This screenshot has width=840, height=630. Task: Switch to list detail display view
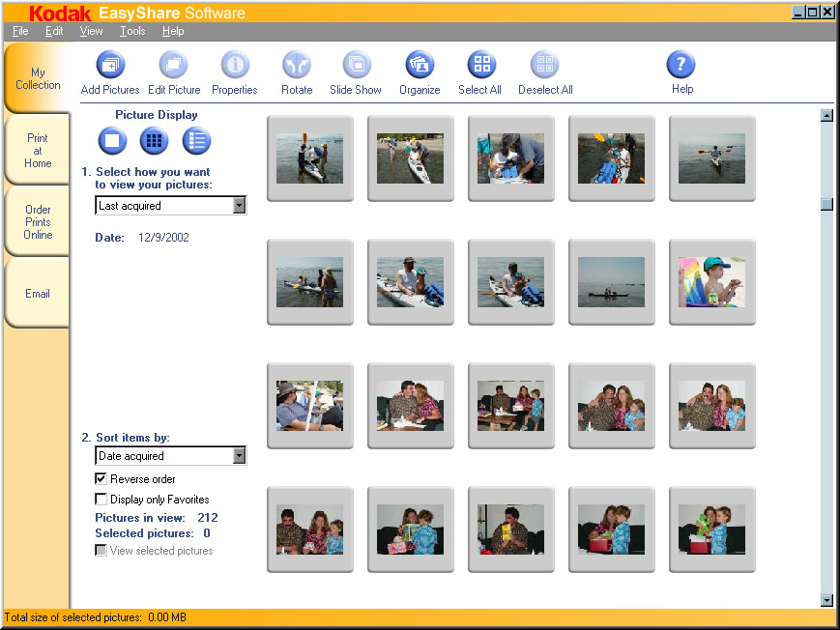pyautogui.click(x=196, y=141)
